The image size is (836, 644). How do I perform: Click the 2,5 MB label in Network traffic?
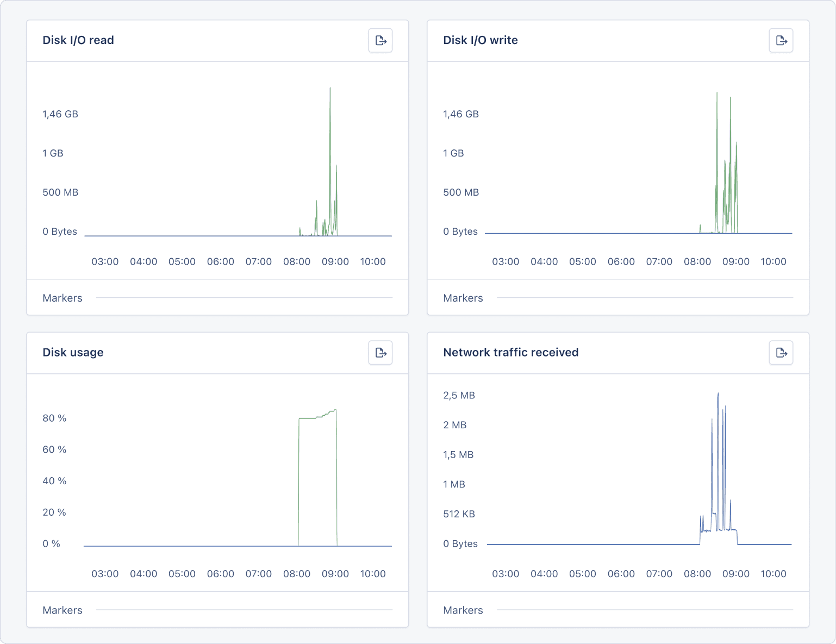(x=459, y=396)
